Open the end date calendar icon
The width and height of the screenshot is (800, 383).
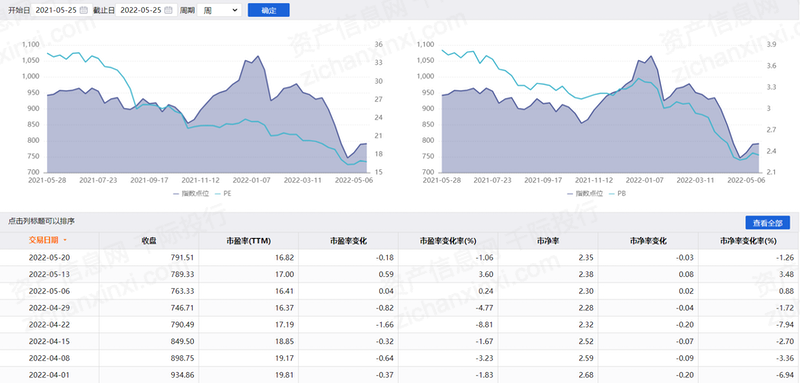169,10
